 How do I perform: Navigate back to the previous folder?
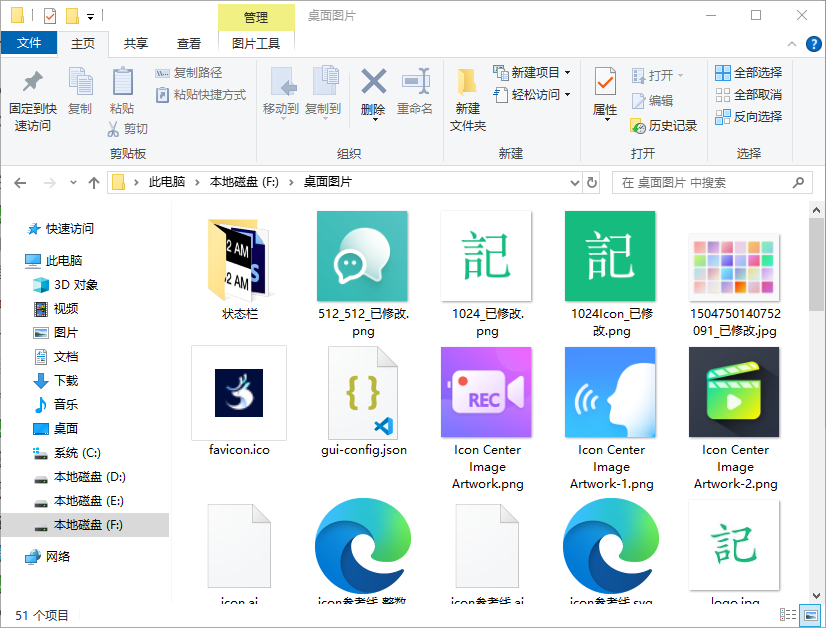click(20, 182)
